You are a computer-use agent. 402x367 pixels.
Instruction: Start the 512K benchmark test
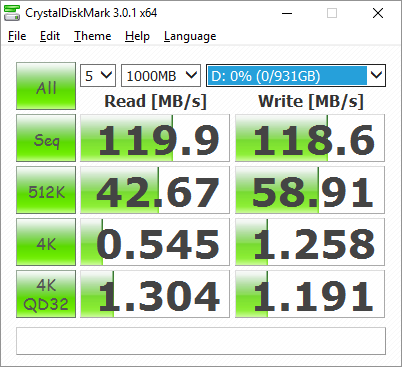[46, 190]
